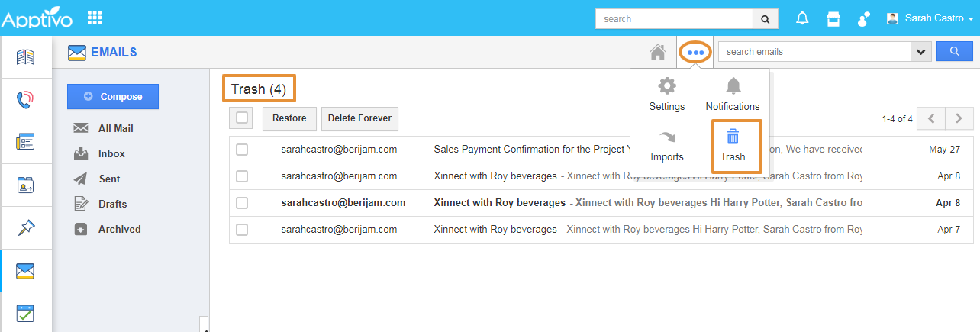This screenshot has height=332, width=980.
Task: Open Notifications from the more menu
Action: [733, 95]
